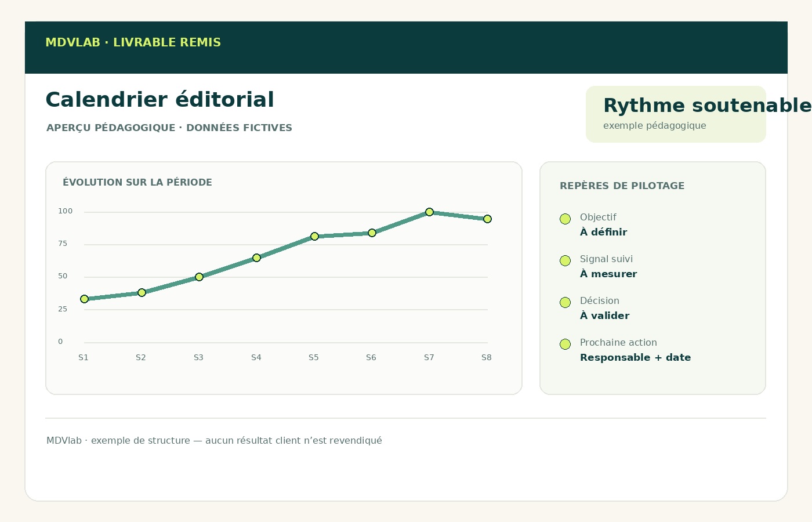Click the x-axis label "S3"
This screenshot has height=522, width=812.
[198, 358]
